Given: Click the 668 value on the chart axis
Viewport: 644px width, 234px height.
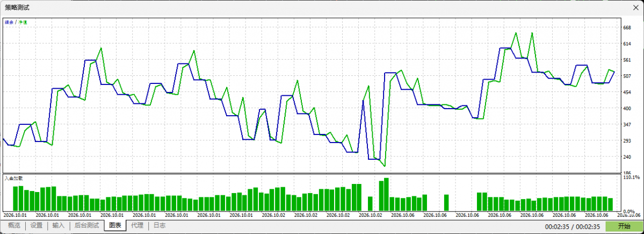Looking at the screenshot, I should coord(627,27).
